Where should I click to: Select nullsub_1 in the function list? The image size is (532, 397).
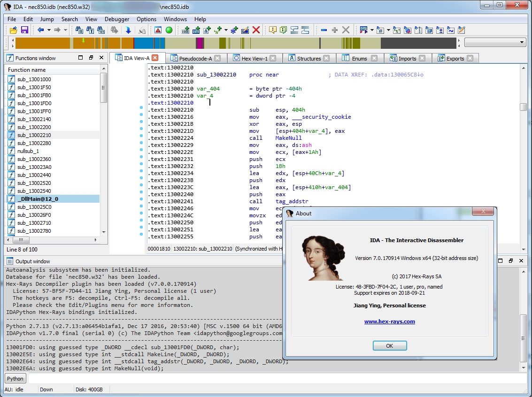coord(53,151)
